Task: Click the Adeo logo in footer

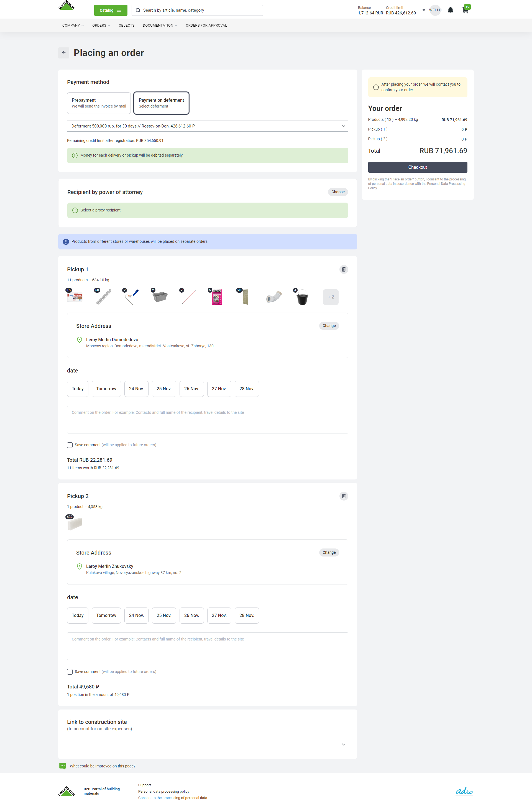Action: (x=464, y=791)
